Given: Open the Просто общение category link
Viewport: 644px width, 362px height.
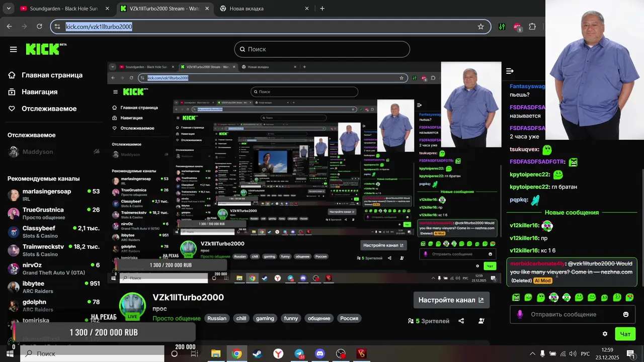Looking at the screenshot, I should 177,318.
